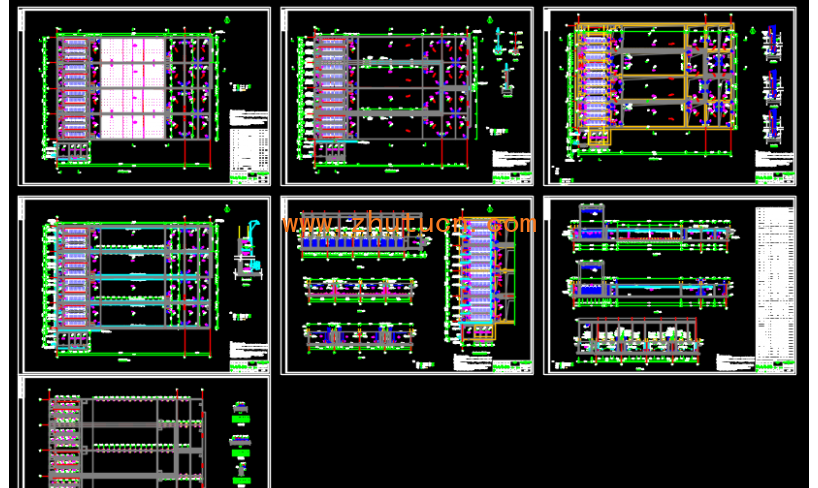Click the north arrow on the pink-grid sheet

click(x=227, y=20)
